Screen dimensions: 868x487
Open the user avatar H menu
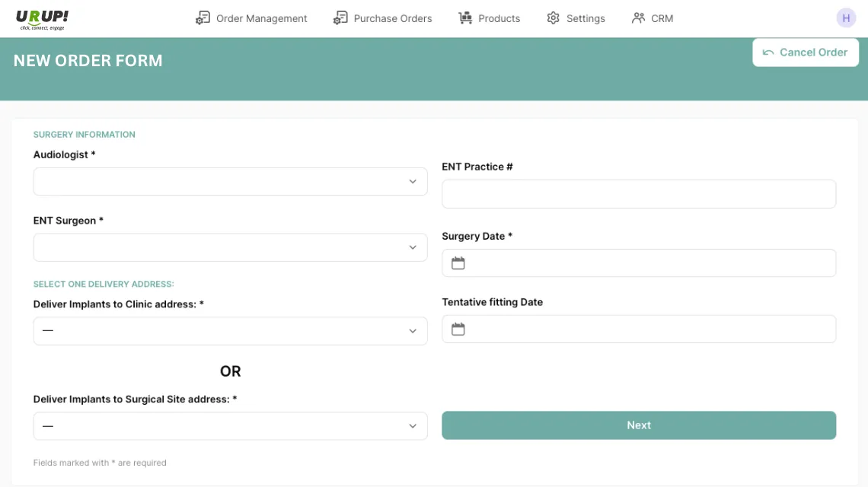click(846, 18)
